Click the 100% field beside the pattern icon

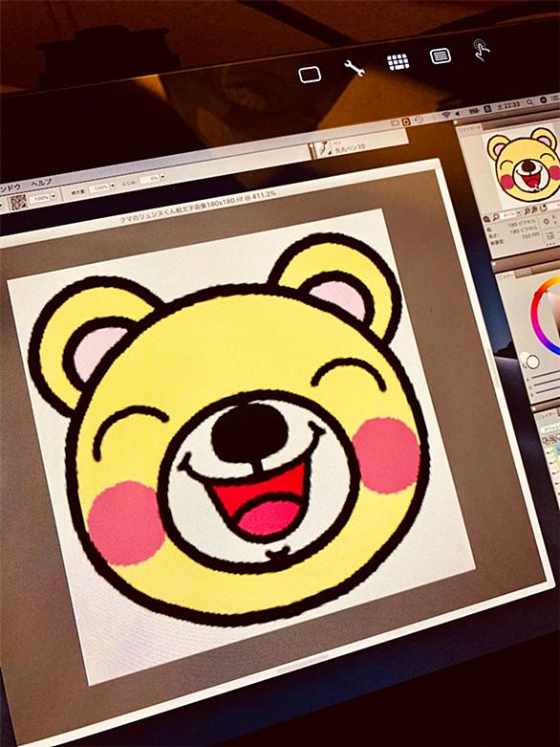[x=40, y=198]
